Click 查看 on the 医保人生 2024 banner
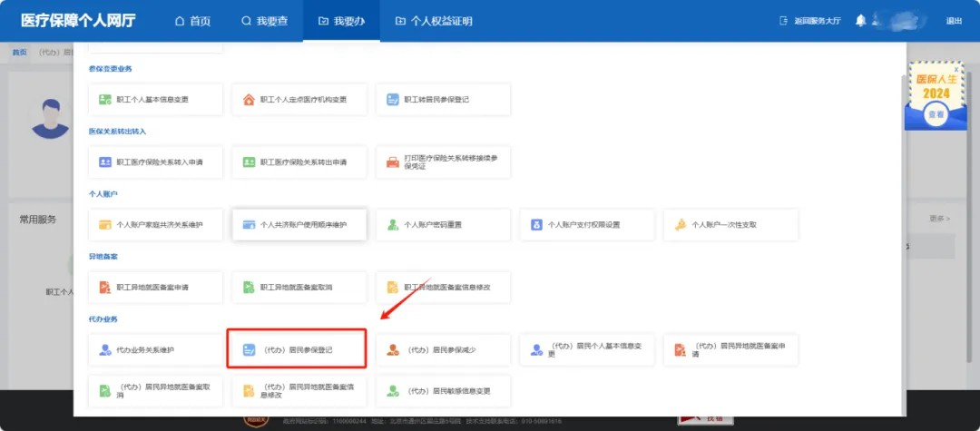This screenshot has height=431, width=980. [936, 115]
